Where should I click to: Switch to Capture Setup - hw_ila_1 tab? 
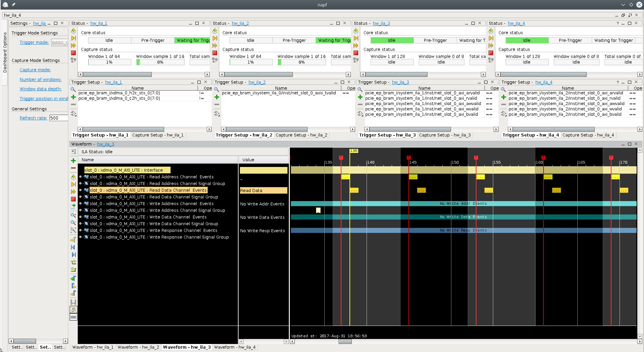point(157,135)
